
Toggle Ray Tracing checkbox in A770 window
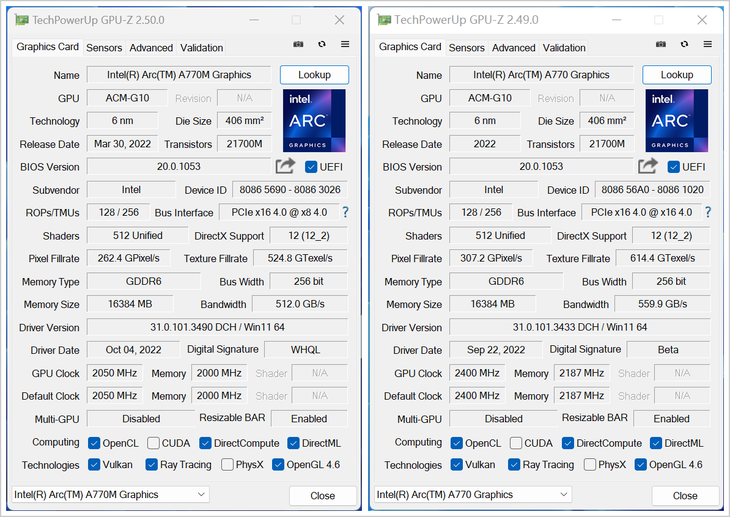514,464
